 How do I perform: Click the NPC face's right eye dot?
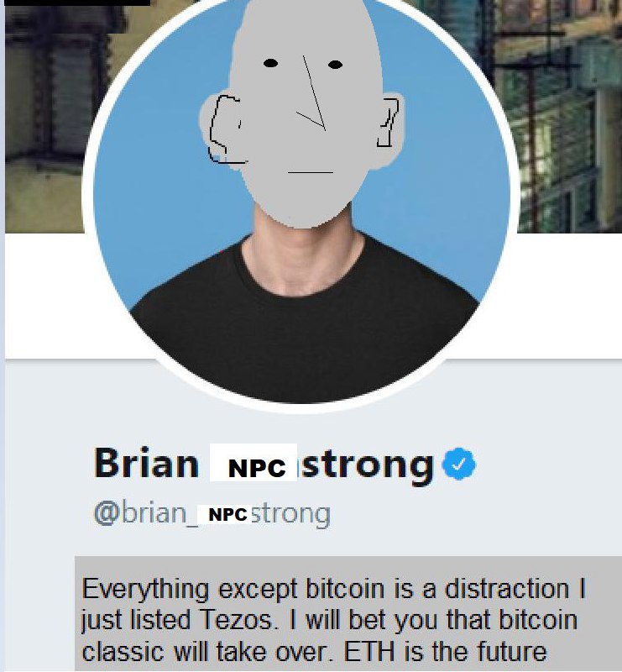pos(335,65)
